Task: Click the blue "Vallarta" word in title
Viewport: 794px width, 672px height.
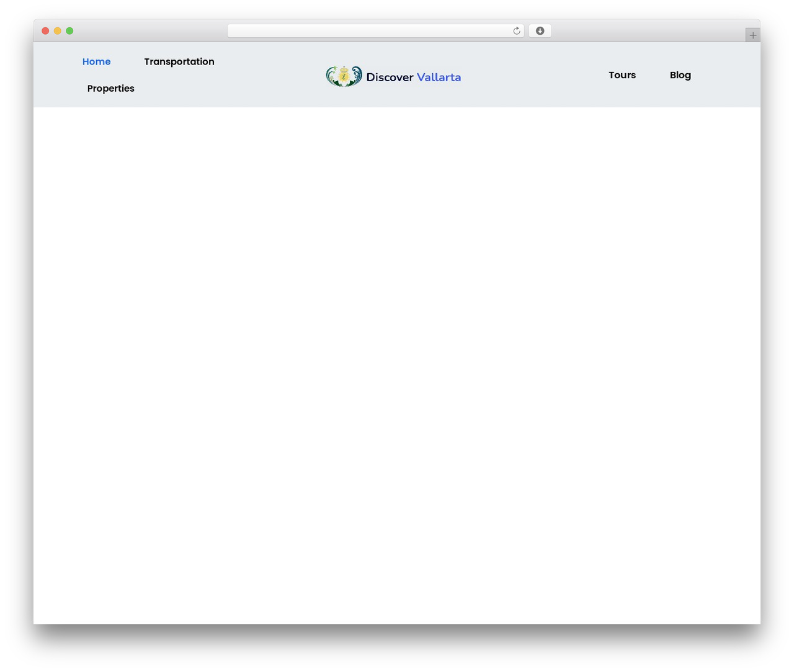Action: (439, 77)
